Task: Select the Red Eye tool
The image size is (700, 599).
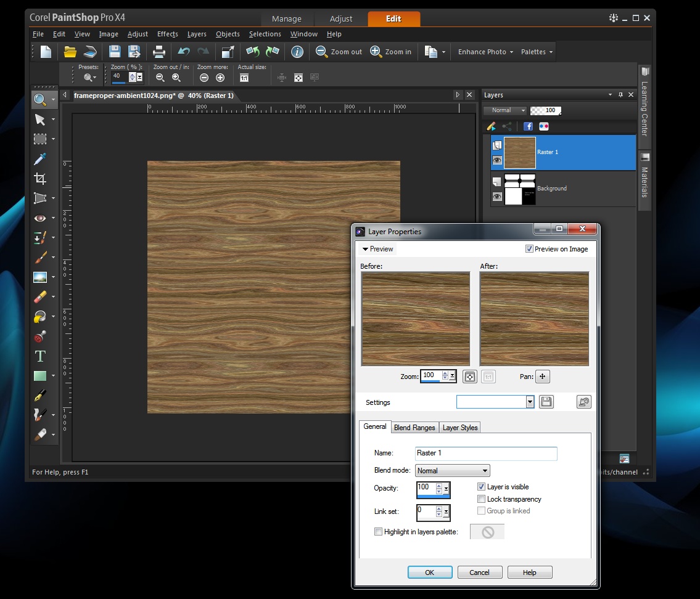Action: click(x=40, y=218)
